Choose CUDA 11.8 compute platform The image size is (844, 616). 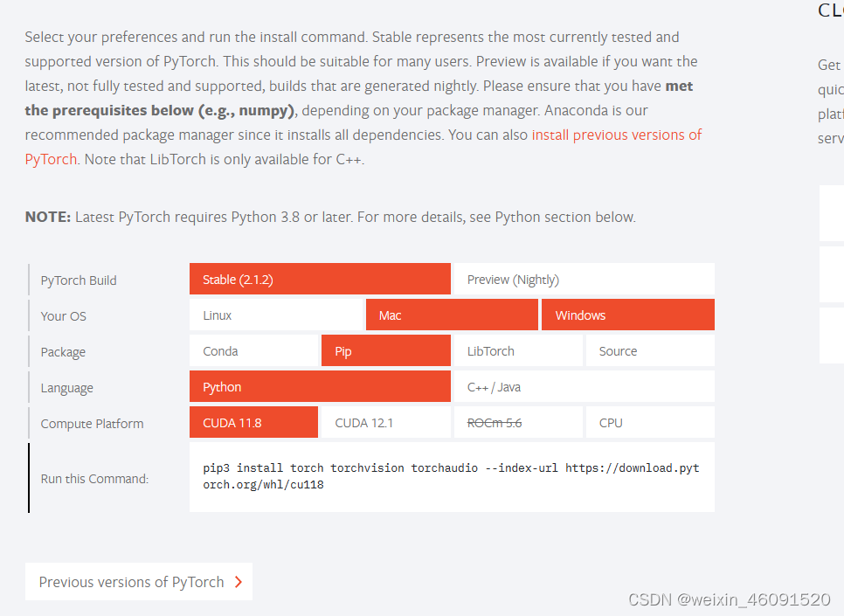pyautogui.click(x=253, y=423)
